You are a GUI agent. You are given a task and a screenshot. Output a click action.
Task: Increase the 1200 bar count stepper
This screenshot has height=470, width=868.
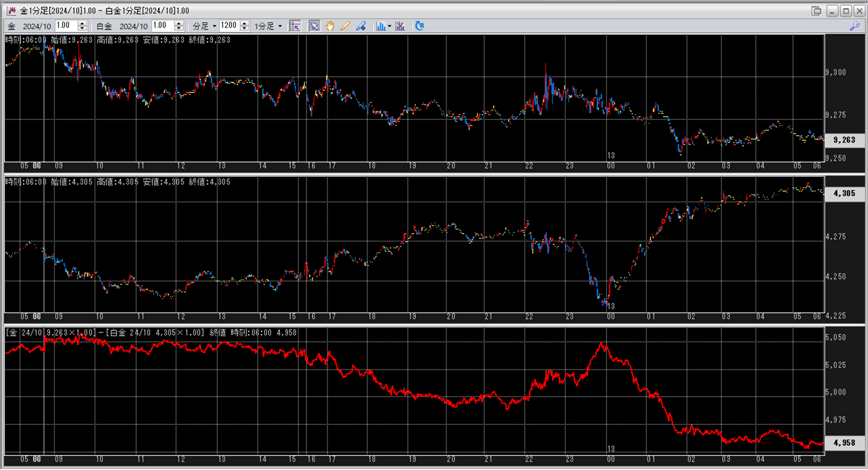coord(245,23)
